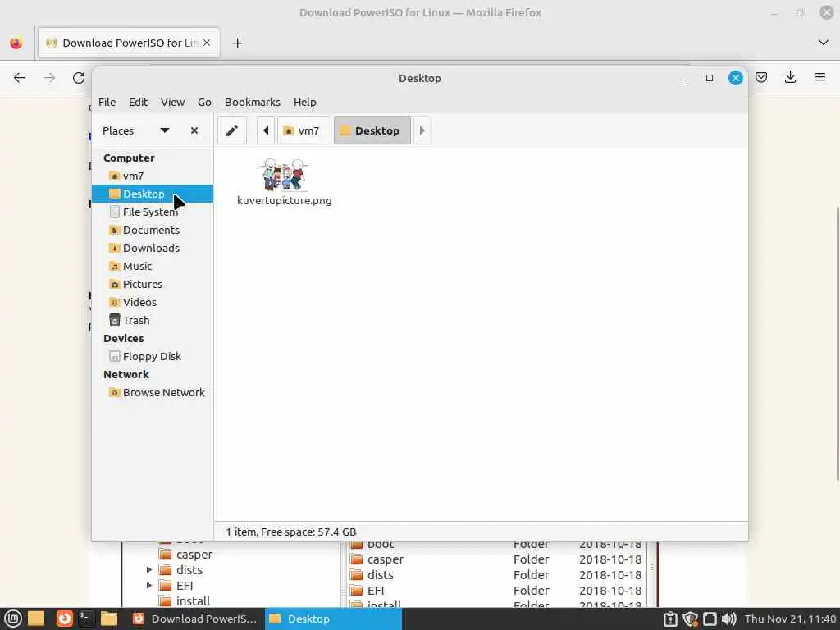Switch to Desktop taskbar window button
This screenshot has height=630, width=840.
pos(333,619)
